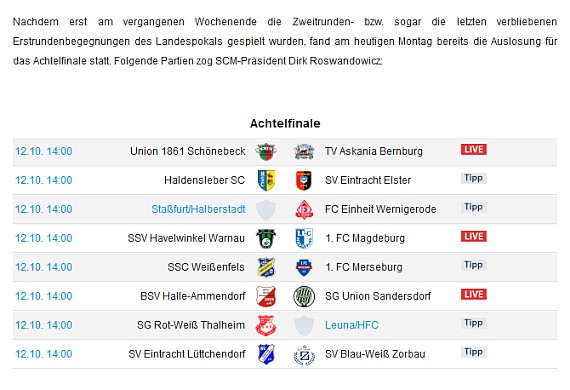Click Tipp for Haldensleber SC match
570x390 pixels.
coord(473,178)
